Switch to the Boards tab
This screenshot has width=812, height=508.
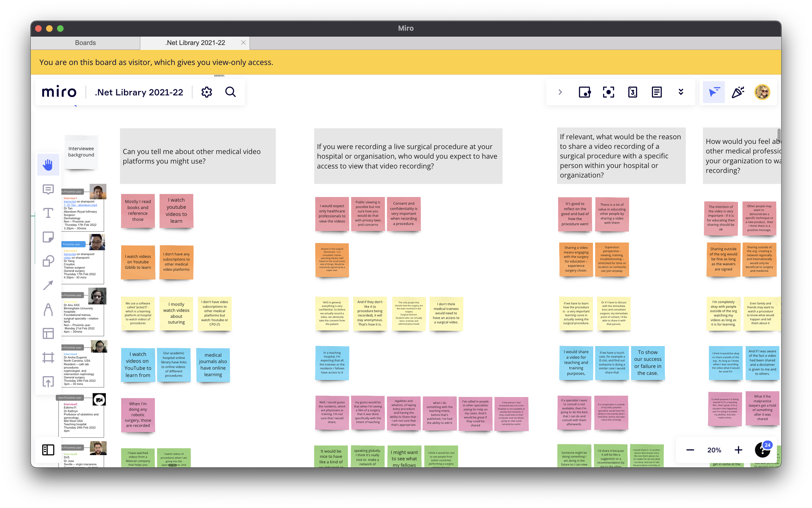click(x=85, y=43)
